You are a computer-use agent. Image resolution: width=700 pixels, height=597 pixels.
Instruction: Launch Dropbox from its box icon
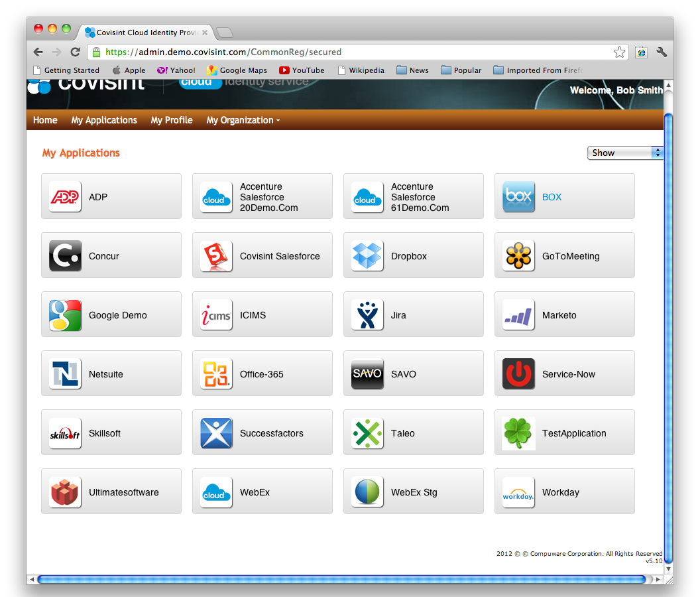(367, 256)
